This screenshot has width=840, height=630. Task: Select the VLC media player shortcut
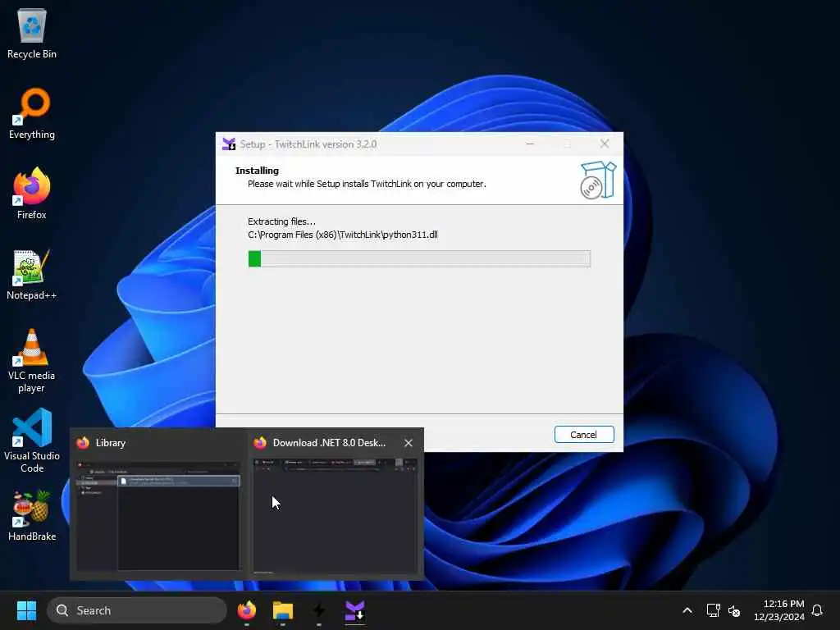(x=32, y=361)
